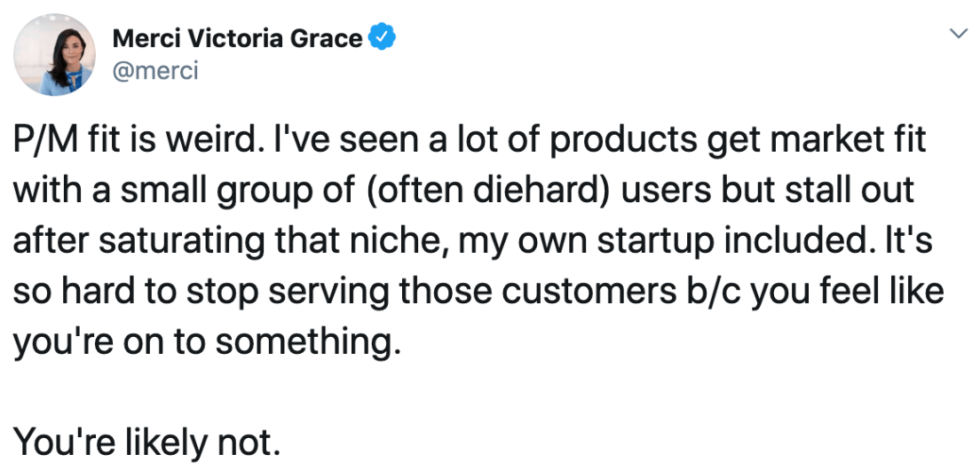Screen dimensions: 980x470
Task: Click the final line "You're likely not."
Action: pyautogui.click(x=146, y=443)
